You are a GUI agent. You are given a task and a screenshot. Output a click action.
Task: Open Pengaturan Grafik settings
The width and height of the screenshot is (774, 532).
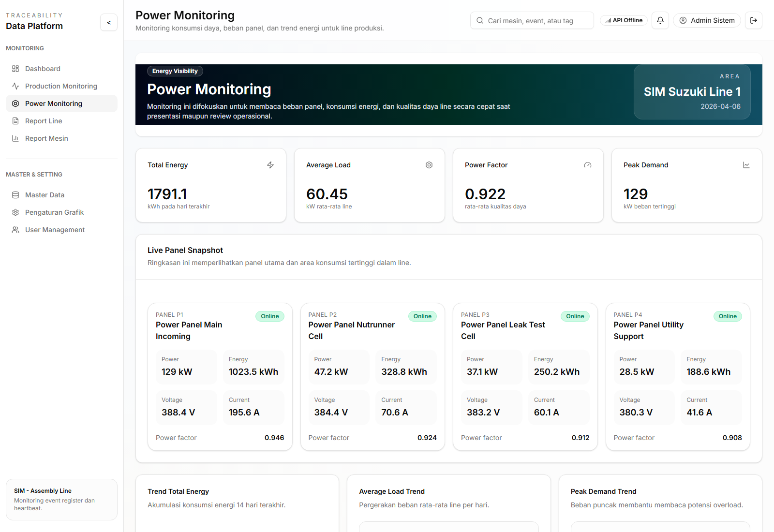click(61, 212)
